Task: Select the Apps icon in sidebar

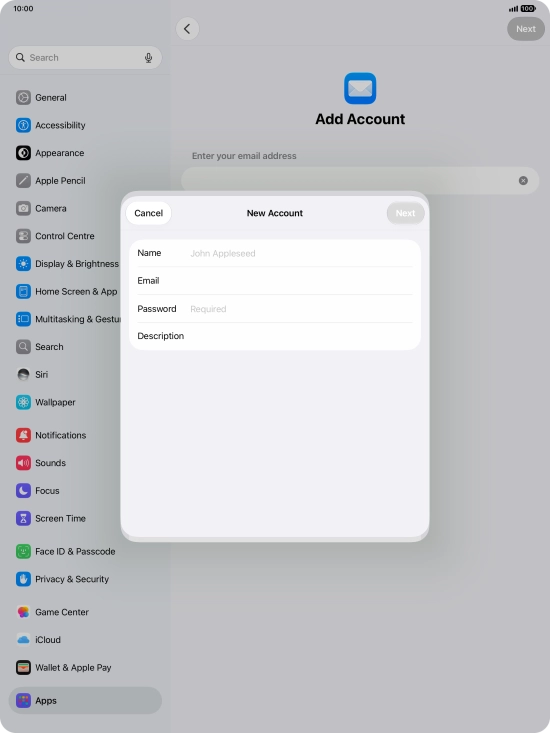Action: pos(23,700)
